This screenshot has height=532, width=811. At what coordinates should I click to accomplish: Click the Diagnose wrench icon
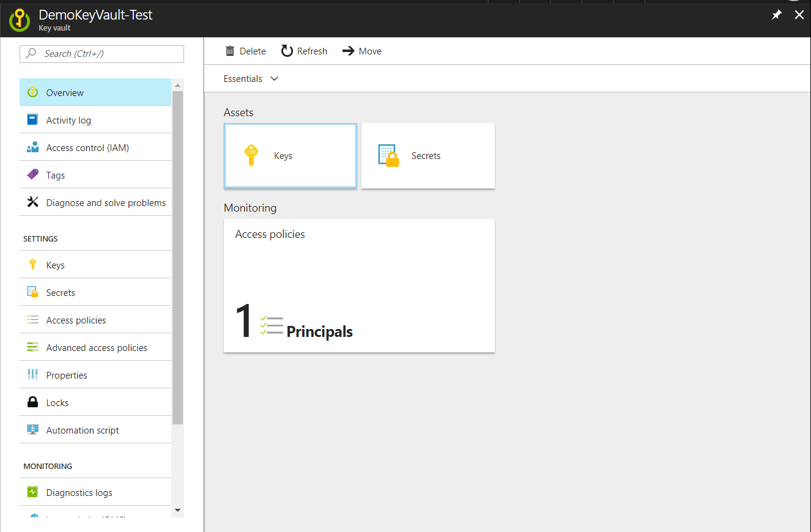click(33, 202)
